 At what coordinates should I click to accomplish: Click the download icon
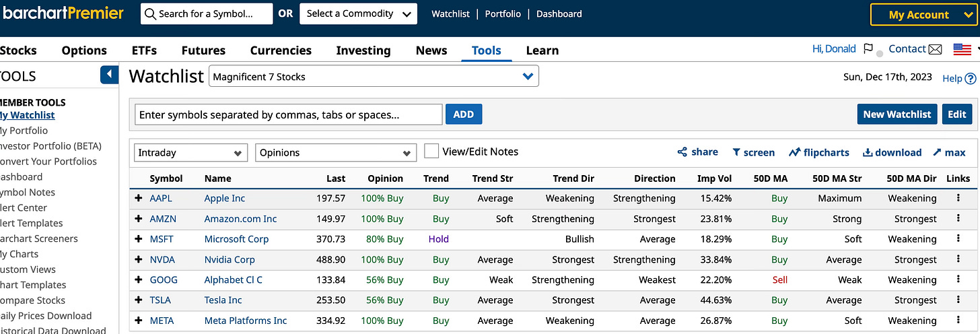pos(868,152)
